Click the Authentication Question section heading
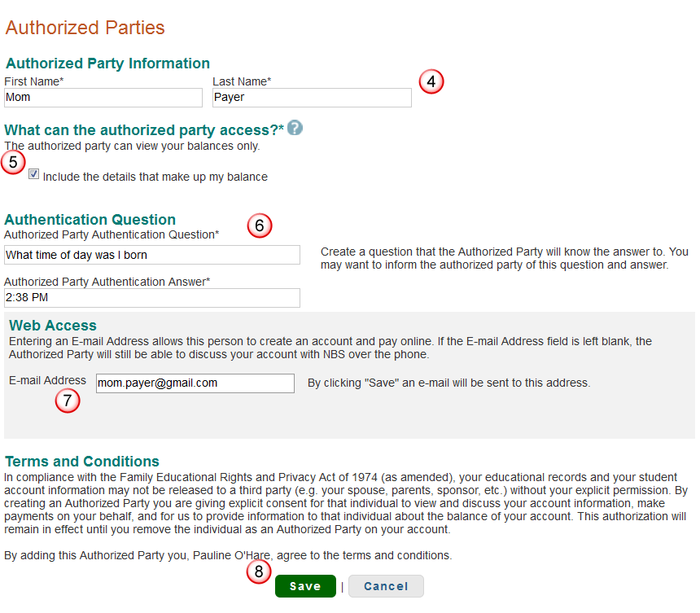The height and width of the screenshot is (613, 700). 90,220
